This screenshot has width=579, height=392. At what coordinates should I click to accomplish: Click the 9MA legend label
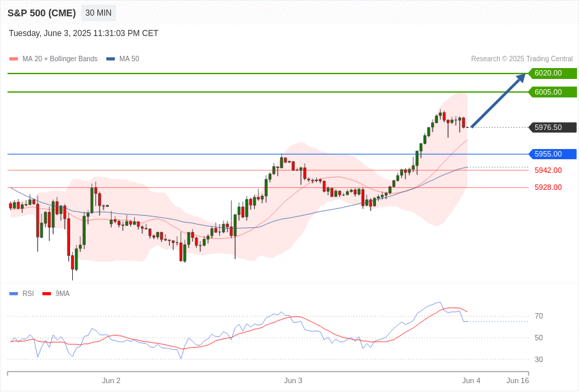(63, 293)
